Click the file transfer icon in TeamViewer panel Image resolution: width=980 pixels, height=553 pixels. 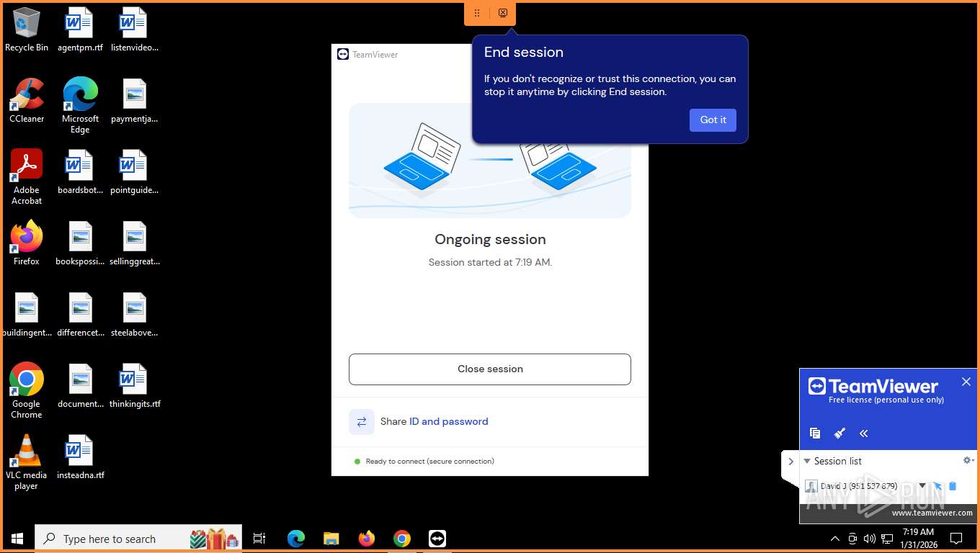pyautogui.click(x=815, y=433)
